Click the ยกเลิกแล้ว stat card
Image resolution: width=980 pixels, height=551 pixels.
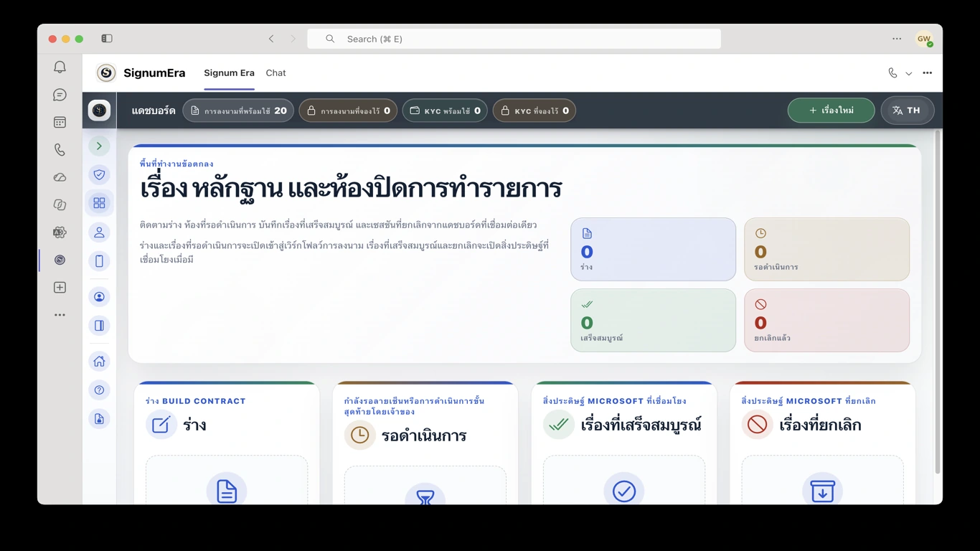826,320
